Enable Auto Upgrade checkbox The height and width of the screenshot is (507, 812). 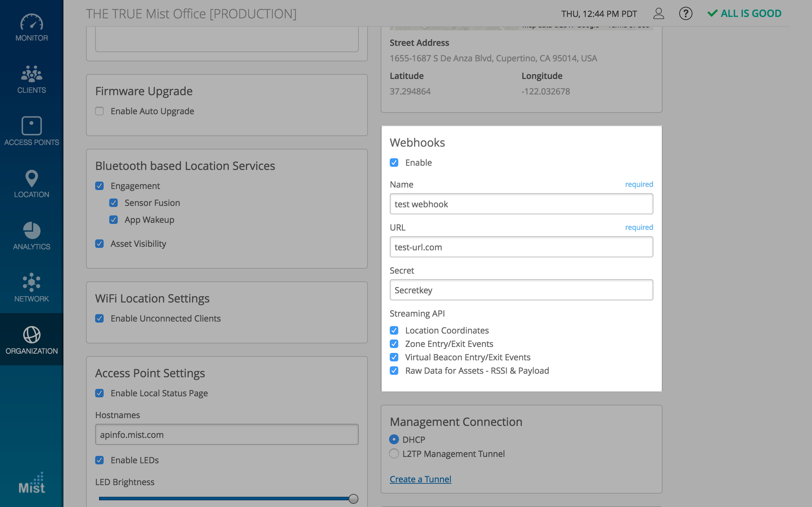99,111
